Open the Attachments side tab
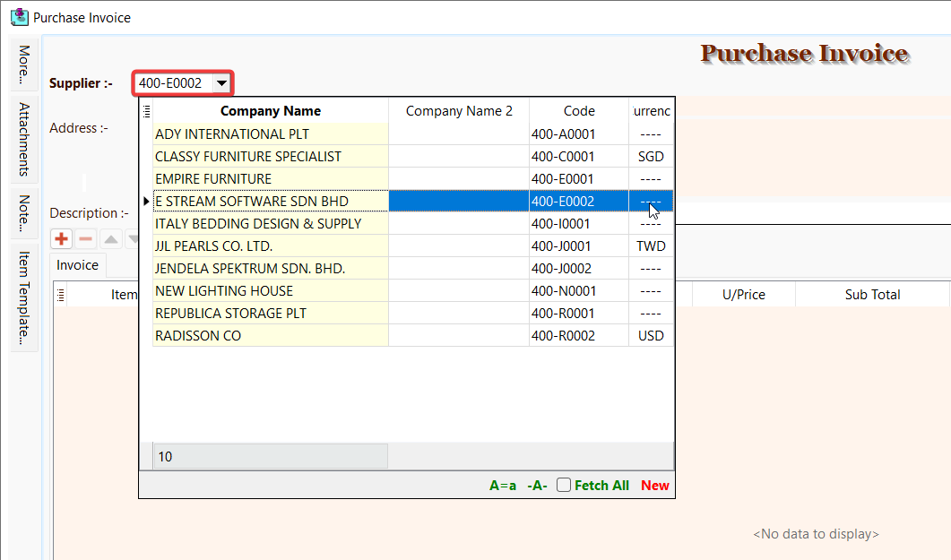The image size is (951, 560). pos(24,139)
